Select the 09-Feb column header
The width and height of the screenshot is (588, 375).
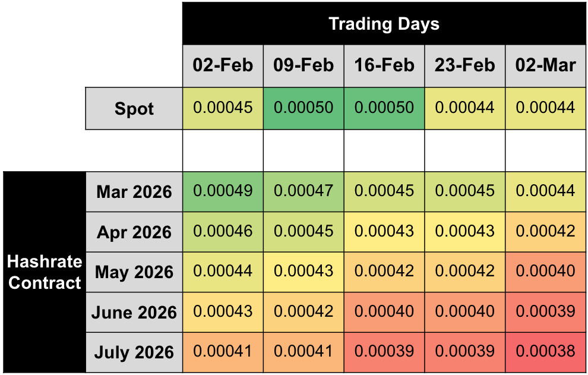click(x=304, y=65)
